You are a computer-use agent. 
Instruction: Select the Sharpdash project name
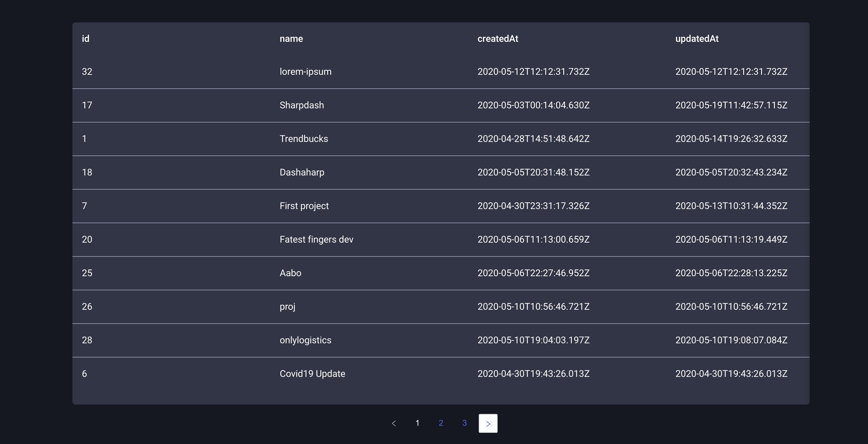(302, 105)
